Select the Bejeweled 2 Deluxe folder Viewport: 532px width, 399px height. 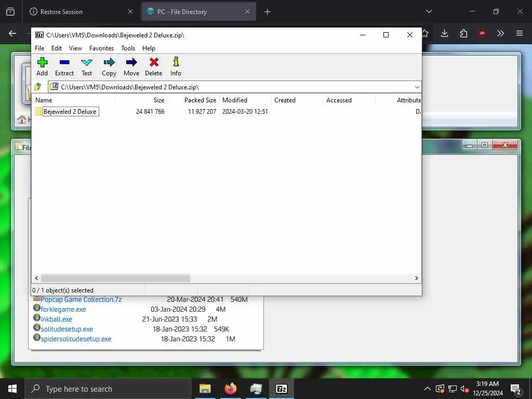coord(67,111)
